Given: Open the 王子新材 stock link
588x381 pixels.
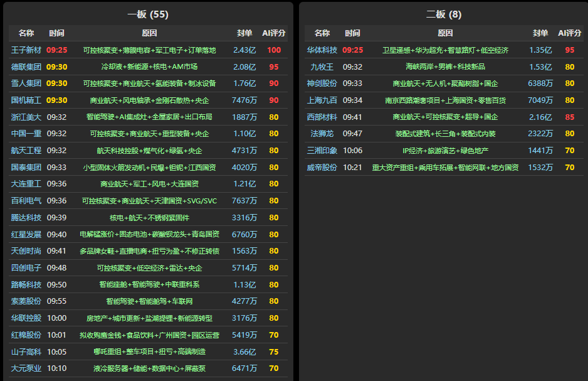Looking at the screenshot, I should click(x=26, y=50).
